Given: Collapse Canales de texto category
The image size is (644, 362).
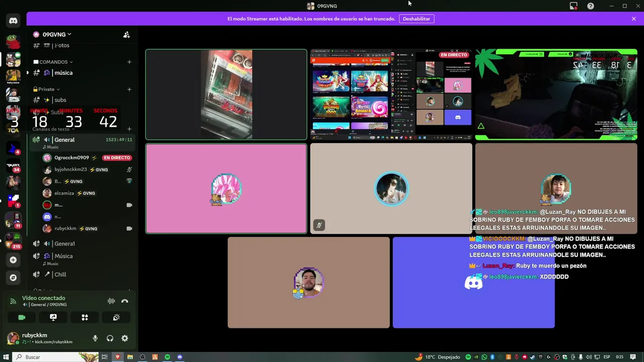Looking at the screenshot, I should click(53, 129).
